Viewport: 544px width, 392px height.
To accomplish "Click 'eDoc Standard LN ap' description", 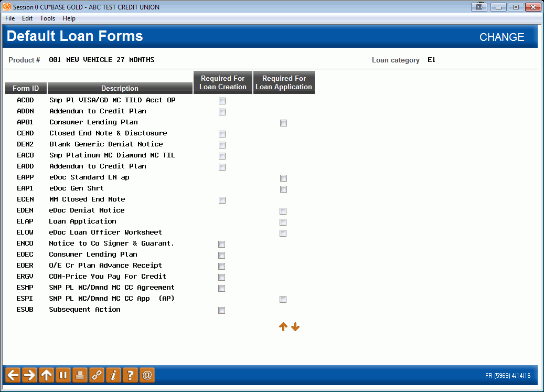I will pos(89,177).
